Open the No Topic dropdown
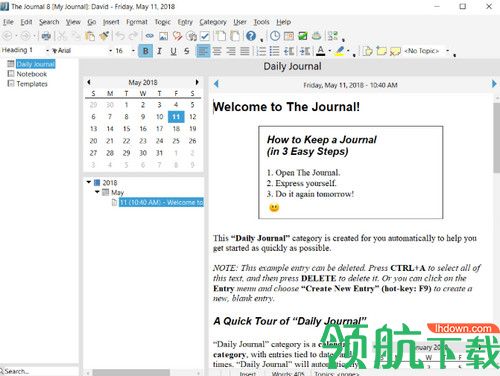The width and height of the screenshot is (500, 376). coord(448,51)
